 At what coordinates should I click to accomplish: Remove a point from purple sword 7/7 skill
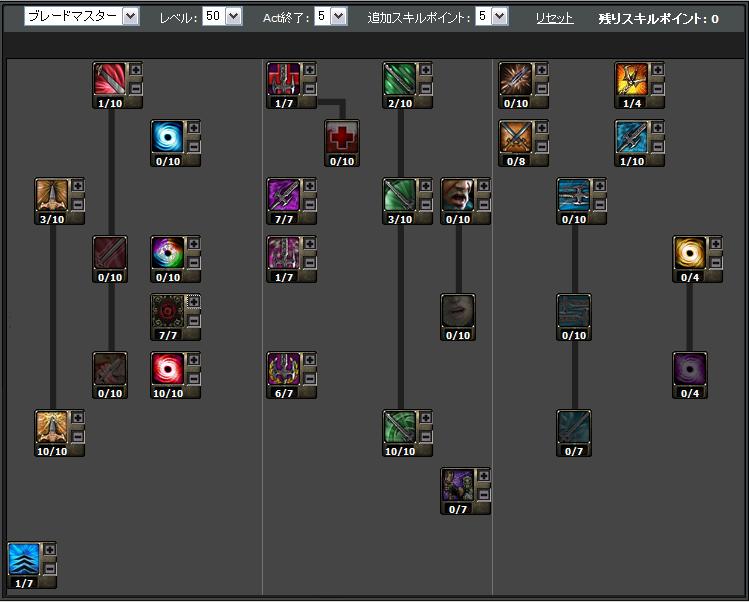click(310, 204)
